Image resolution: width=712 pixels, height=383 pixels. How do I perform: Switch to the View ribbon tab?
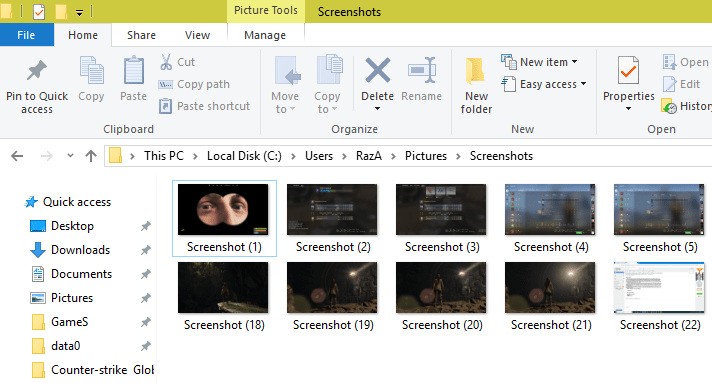coord(198,35)
